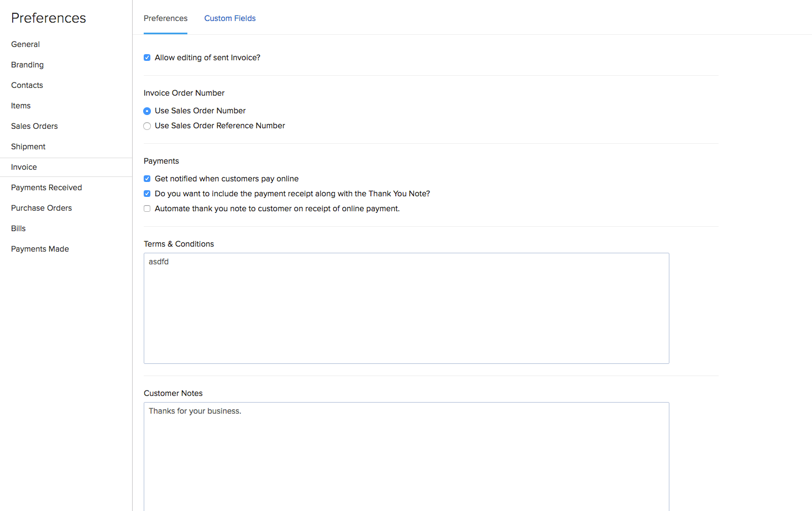Select the Invoice section
Screen dimensions: 812x511
coord(24,167)
